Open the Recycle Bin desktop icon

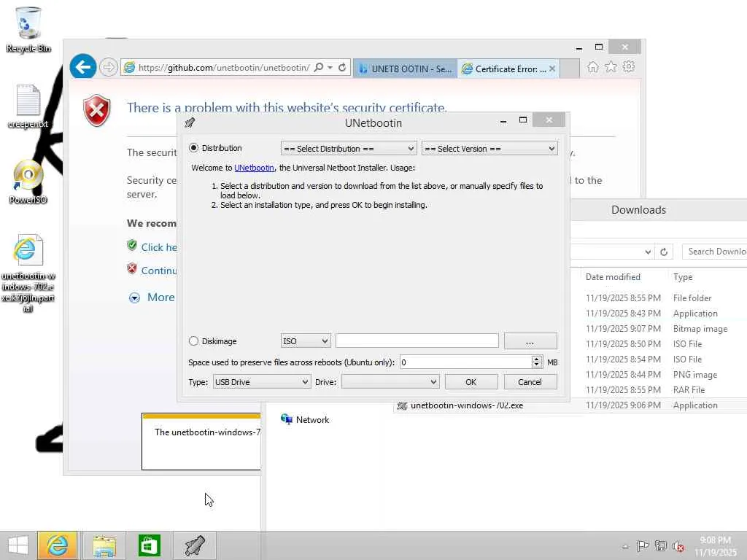click(28, 29)
